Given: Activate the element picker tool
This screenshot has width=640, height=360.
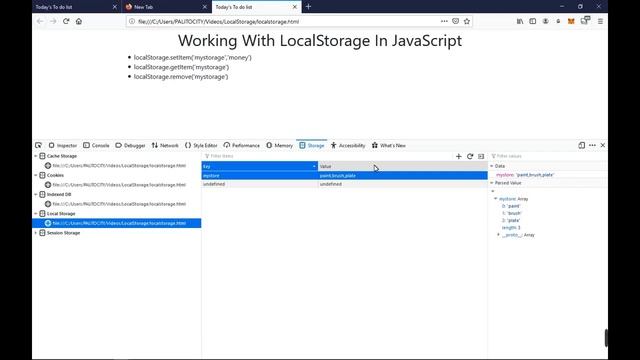Looking at the screenshot, I should [38, 145].
